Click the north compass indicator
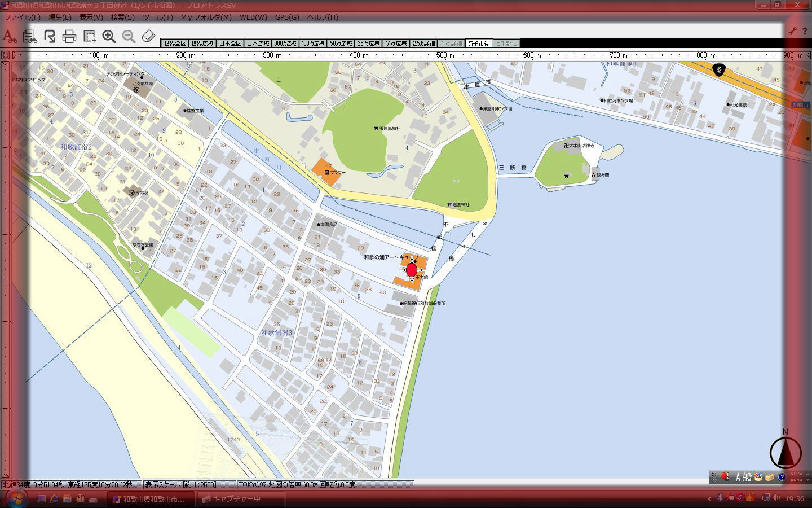 (x=785, y=452)
